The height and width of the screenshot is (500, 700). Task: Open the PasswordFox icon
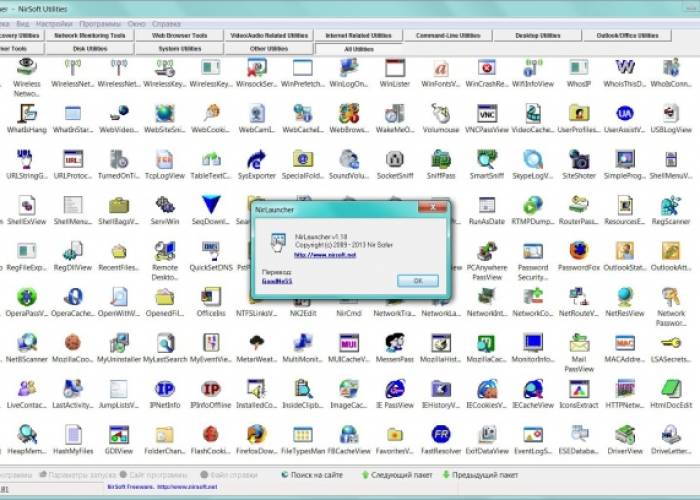[579, 251]
